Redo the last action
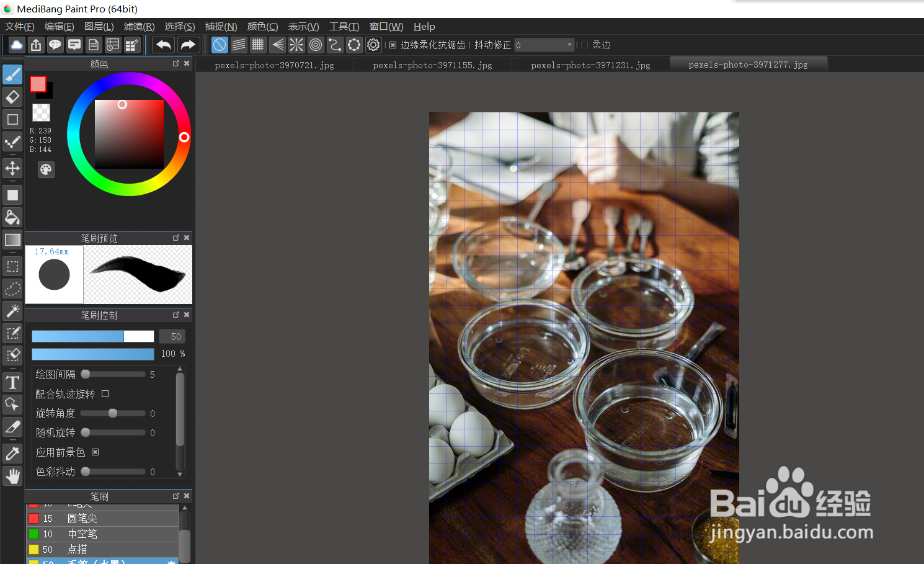Viewport: 924px width, 564px height. [188, 45]
